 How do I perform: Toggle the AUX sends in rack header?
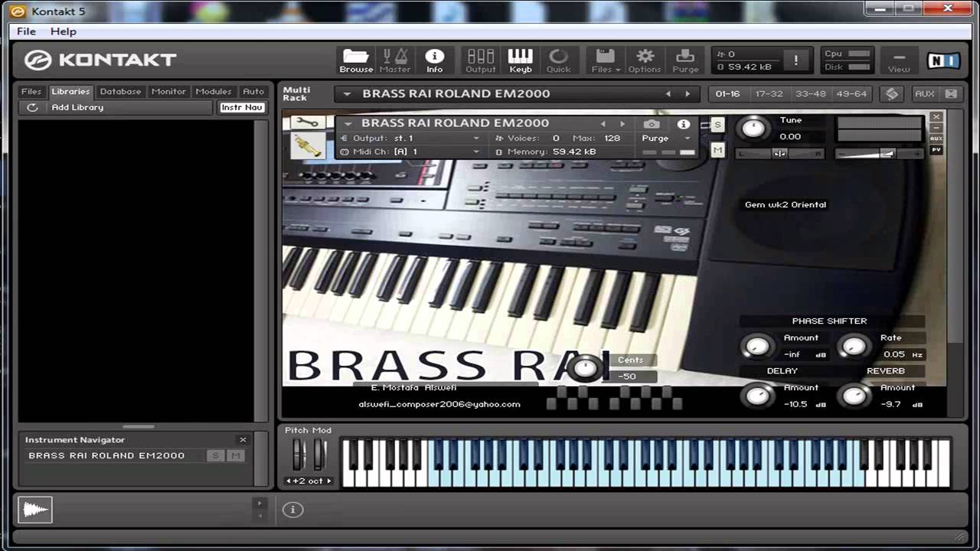(x=925, y=93)
